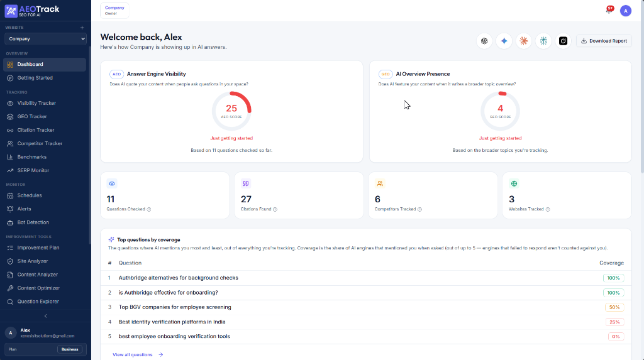This screenshot has height=360, width=644.
Task: Click info icon beside Questions Checked
Action: coord(149,209)
